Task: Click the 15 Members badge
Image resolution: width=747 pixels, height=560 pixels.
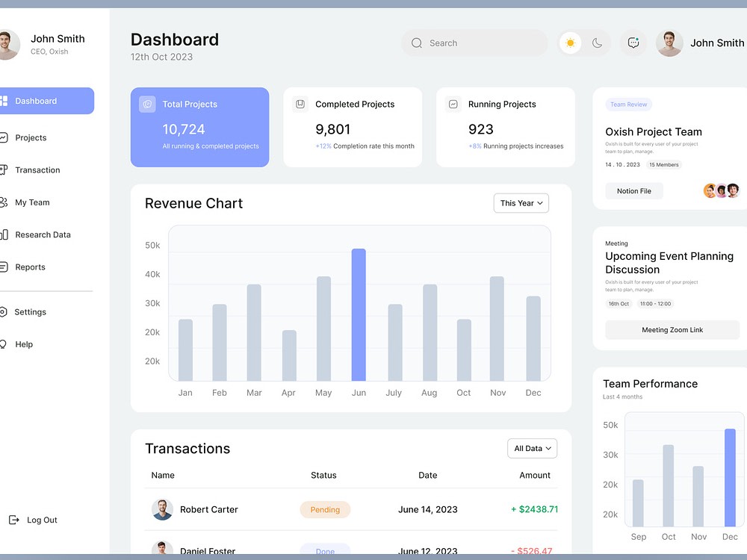Action: 663,165
